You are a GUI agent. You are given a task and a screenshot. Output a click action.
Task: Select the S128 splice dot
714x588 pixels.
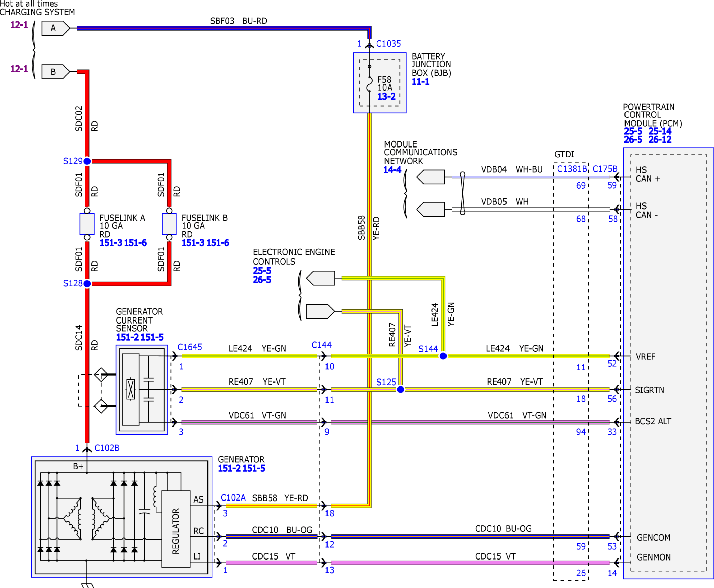click(x=87, y=284)
